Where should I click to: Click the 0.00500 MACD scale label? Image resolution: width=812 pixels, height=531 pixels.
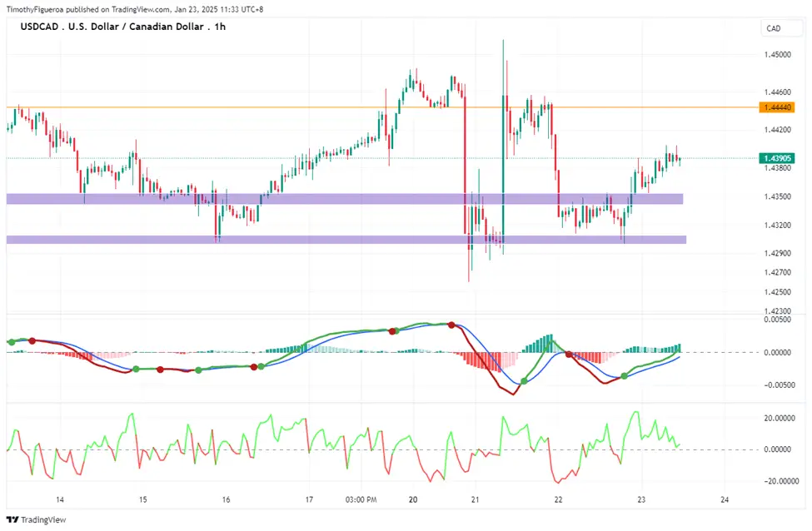point(777,320)
